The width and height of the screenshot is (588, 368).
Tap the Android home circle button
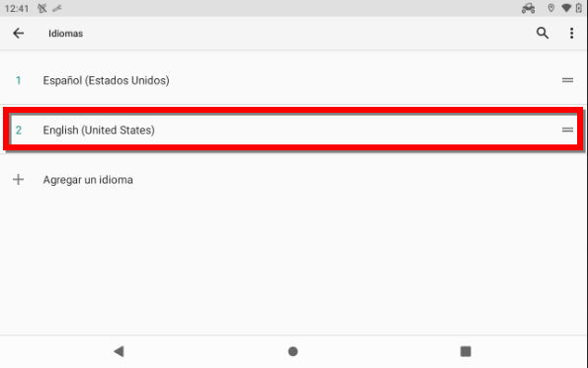click(x=293, y=351)
